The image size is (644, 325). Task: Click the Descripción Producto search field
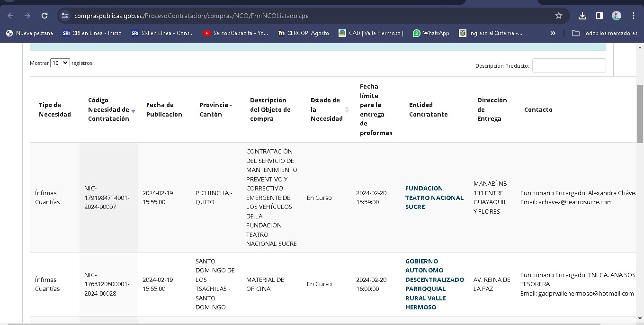[569, 65]
